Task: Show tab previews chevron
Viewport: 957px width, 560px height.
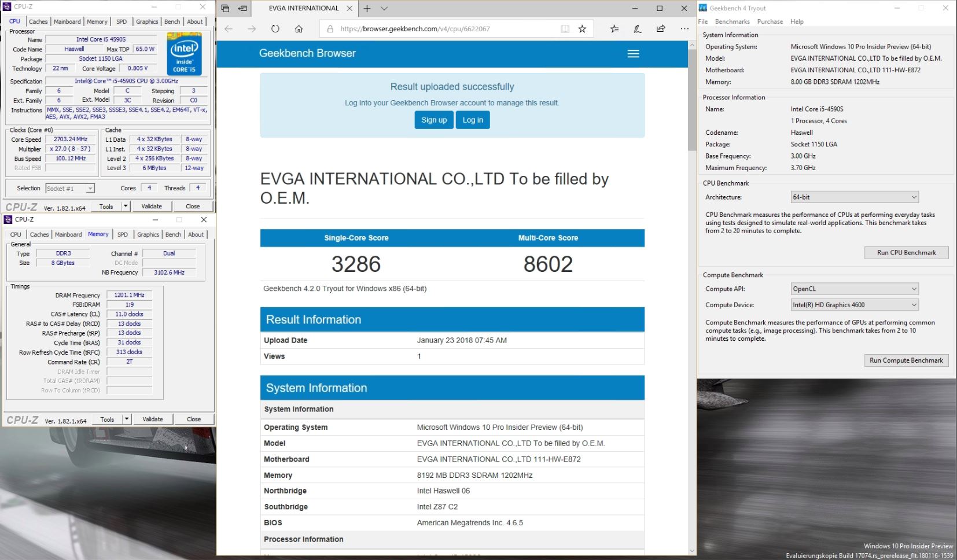Action: point(384,9)
